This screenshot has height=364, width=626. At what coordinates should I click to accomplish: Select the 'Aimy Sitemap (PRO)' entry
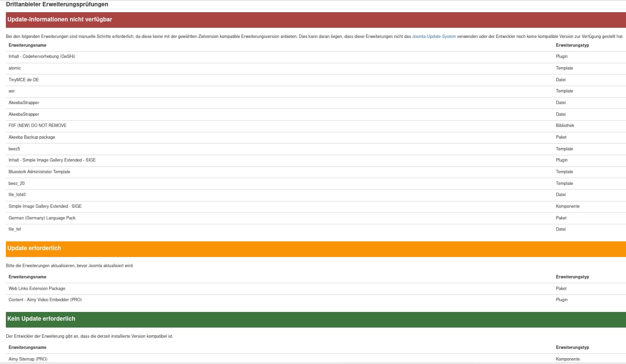click(x=28, y=359)
